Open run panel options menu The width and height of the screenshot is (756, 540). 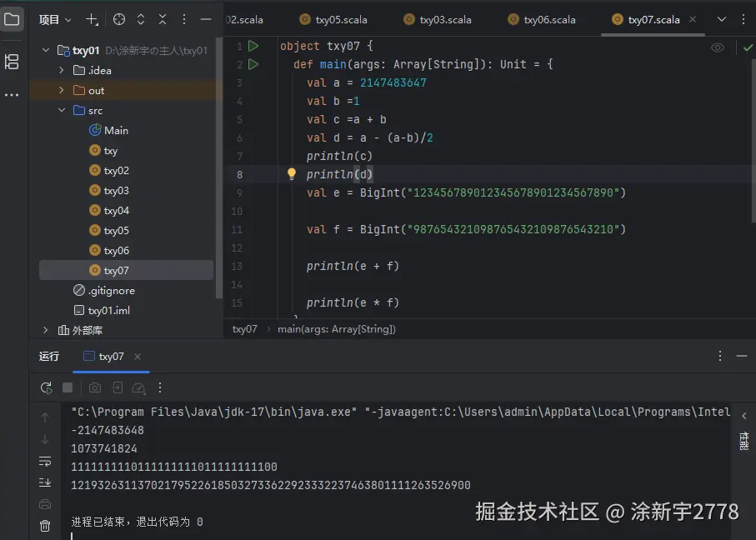coord(720,357)
